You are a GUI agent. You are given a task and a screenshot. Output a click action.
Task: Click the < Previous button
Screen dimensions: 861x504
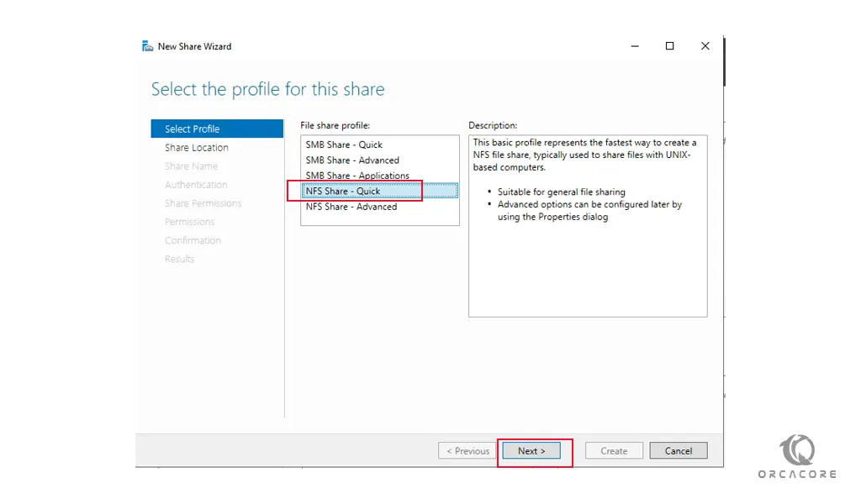(467, 451)
